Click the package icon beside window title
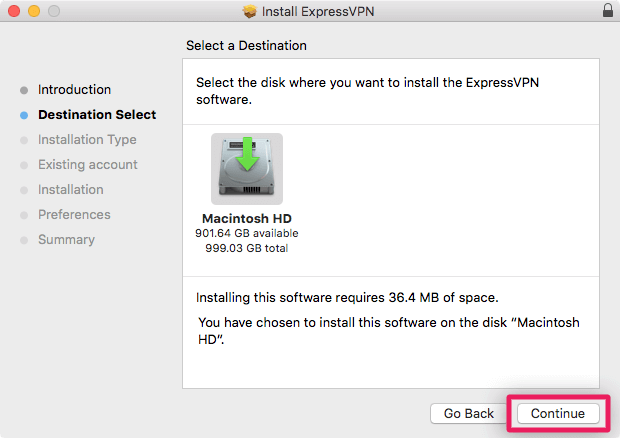Viewport: 620px width, 438px height. coord(250,11)
